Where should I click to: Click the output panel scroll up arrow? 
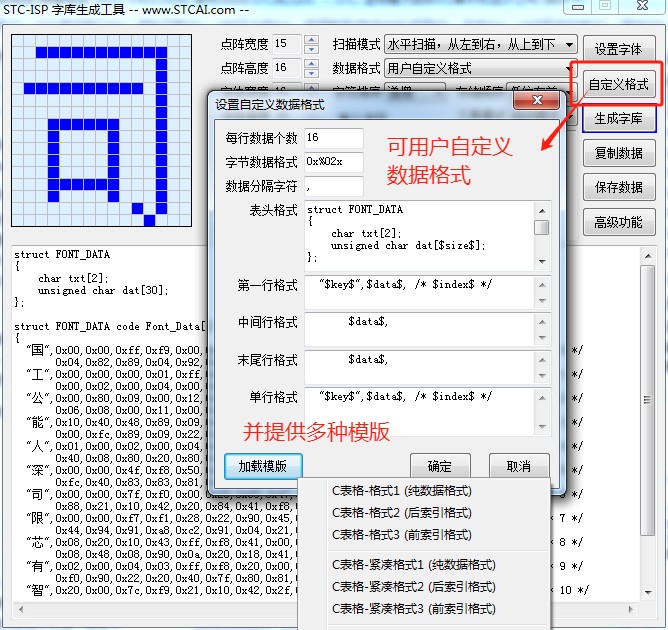click(648, 256)
